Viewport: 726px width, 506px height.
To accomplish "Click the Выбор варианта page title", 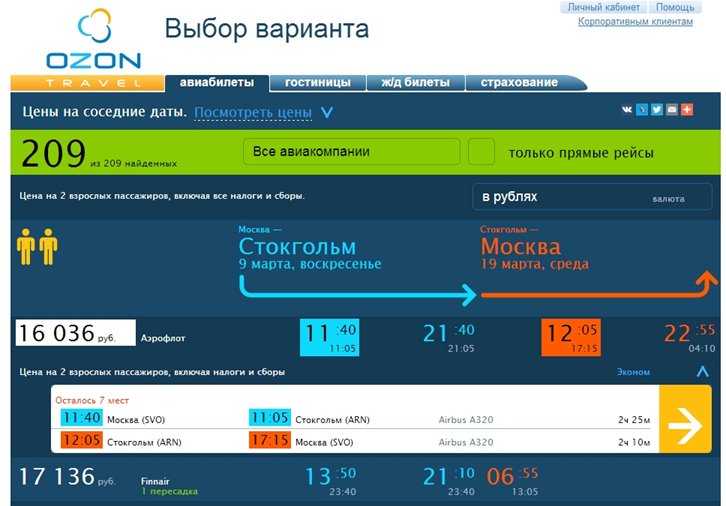I will (x=267, y=28).
